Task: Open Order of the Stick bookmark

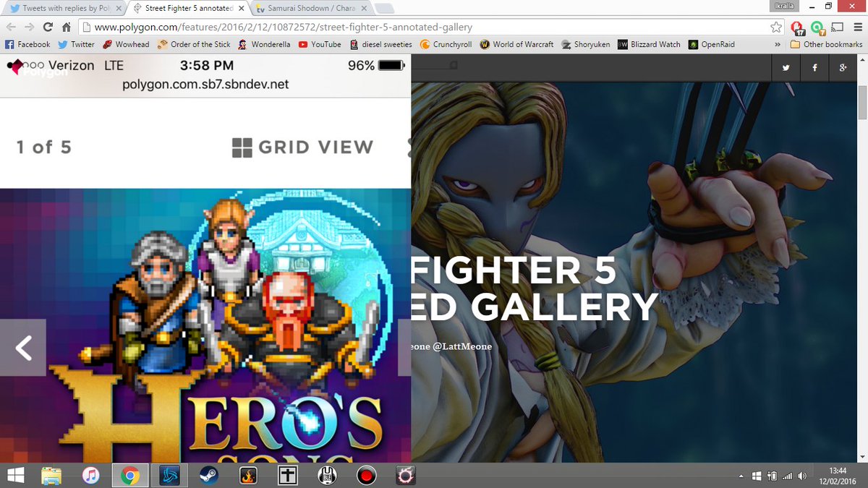Action: pos(193,44)
